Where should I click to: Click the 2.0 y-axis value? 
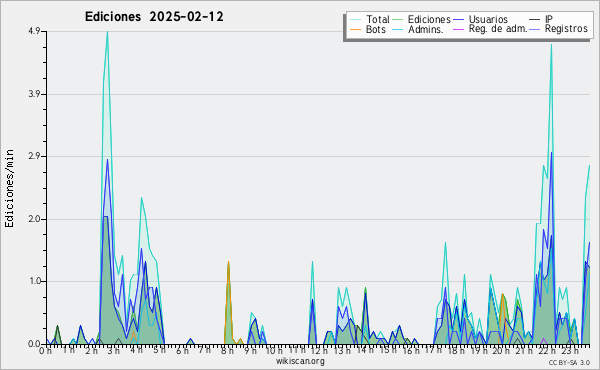coord(34,219)
